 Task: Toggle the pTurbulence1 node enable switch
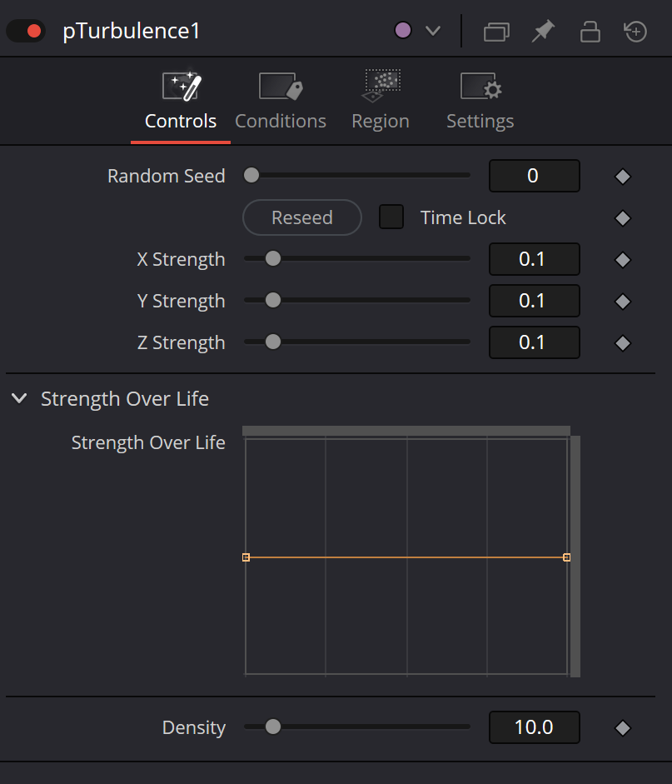tap(26, 31)
